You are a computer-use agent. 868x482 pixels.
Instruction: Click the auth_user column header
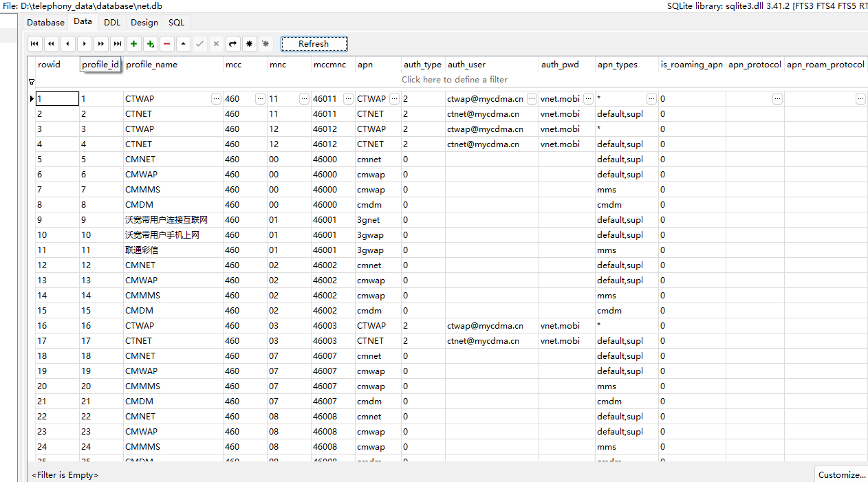pyautogui.click(x=492, y=65)
